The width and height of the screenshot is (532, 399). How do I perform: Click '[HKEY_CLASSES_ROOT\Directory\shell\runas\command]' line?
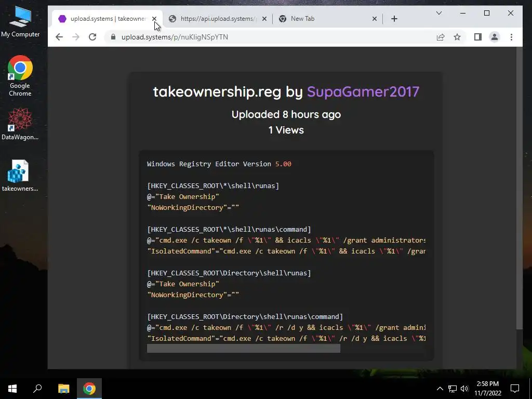tap(245, 316)
